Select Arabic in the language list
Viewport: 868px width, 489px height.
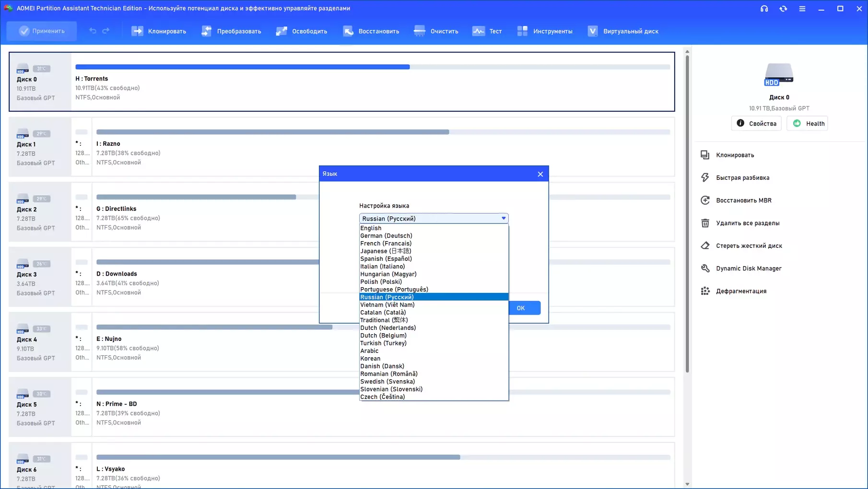(434, 351)
